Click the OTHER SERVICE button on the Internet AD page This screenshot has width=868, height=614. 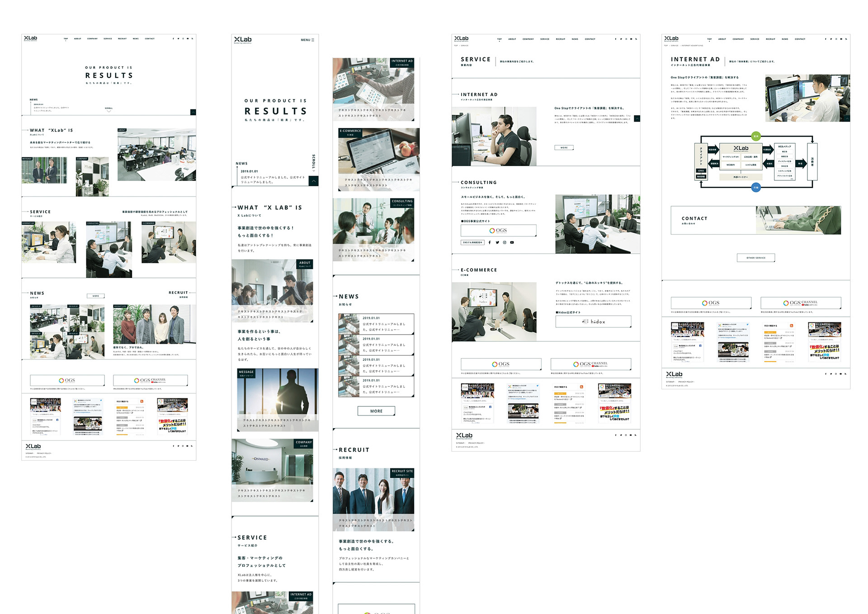[756, 258]
